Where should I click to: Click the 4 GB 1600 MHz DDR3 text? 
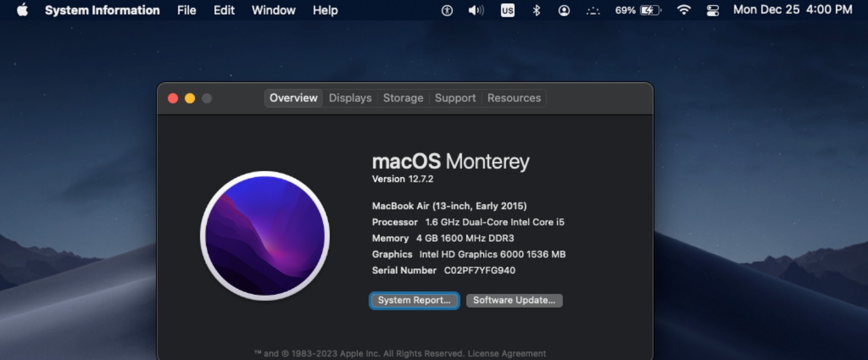[x=465, y=239]
